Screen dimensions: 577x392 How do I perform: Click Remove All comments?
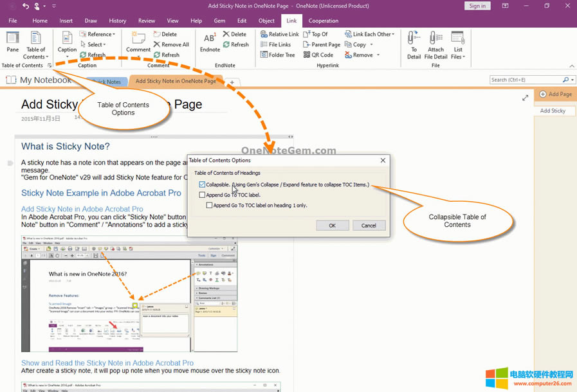(171, 45)
